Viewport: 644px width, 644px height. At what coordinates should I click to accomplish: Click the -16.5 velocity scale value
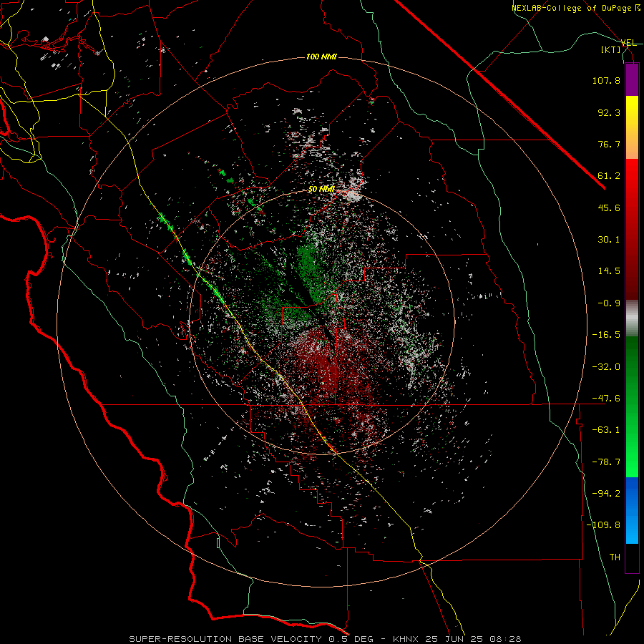606,335
